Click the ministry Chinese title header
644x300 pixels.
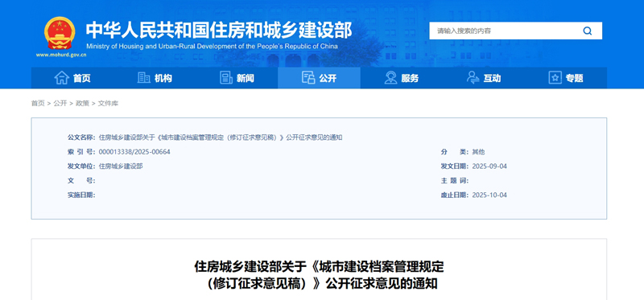pyautogui.click(x=219, y=30)
